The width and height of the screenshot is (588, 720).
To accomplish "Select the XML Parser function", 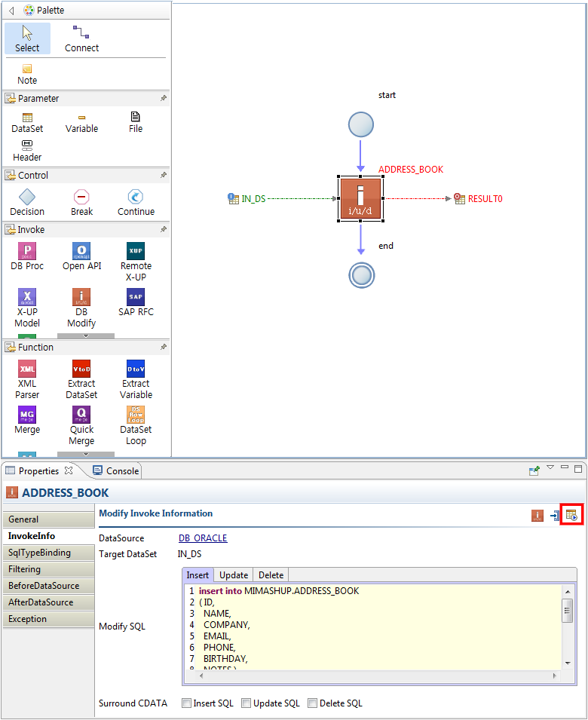I will click(27, 380).
